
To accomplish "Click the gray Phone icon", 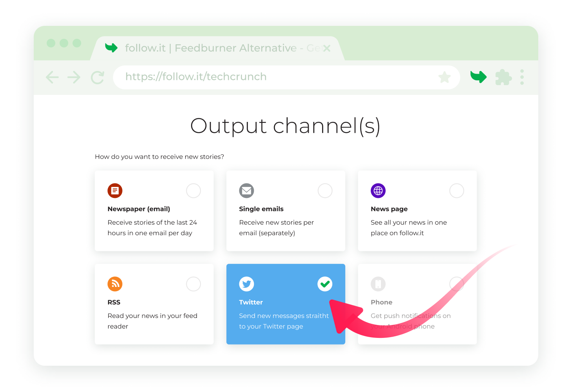I will point(378,284).
